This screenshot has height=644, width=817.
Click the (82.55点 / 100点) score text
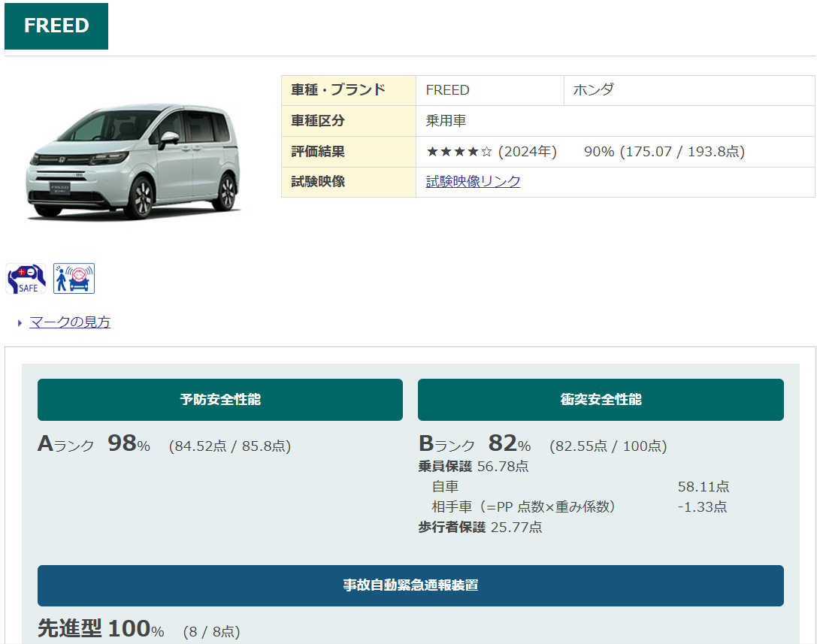[x=608, y=446]
